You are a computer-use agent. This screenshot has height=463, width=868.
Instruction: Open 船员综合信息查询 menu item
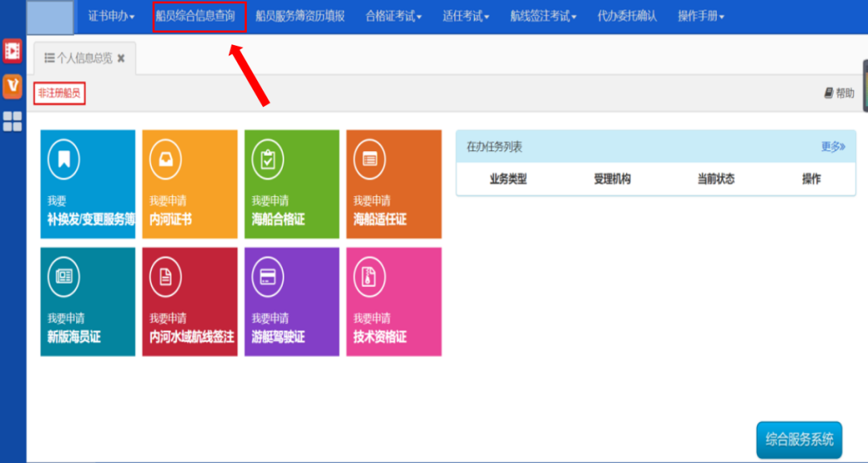pyautogui.click(x=194, y=17)
